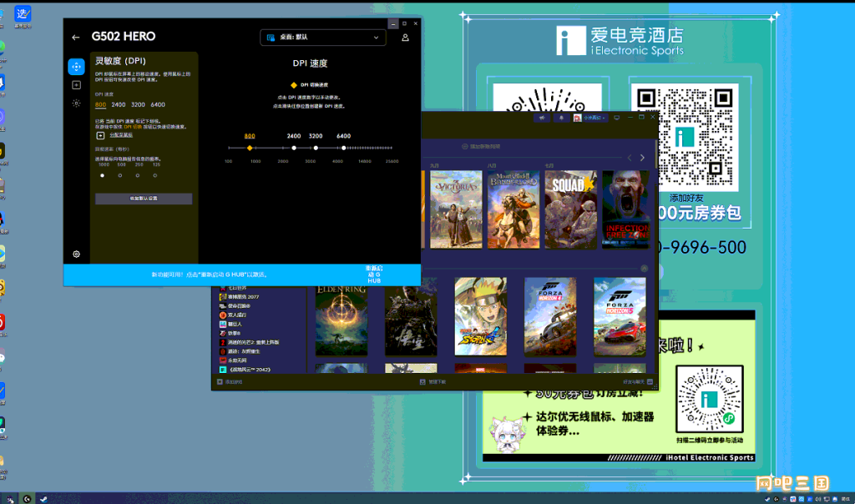Show previous games in the Steam shelf
This screenshot has height=504, width=855.
[630, 158]
